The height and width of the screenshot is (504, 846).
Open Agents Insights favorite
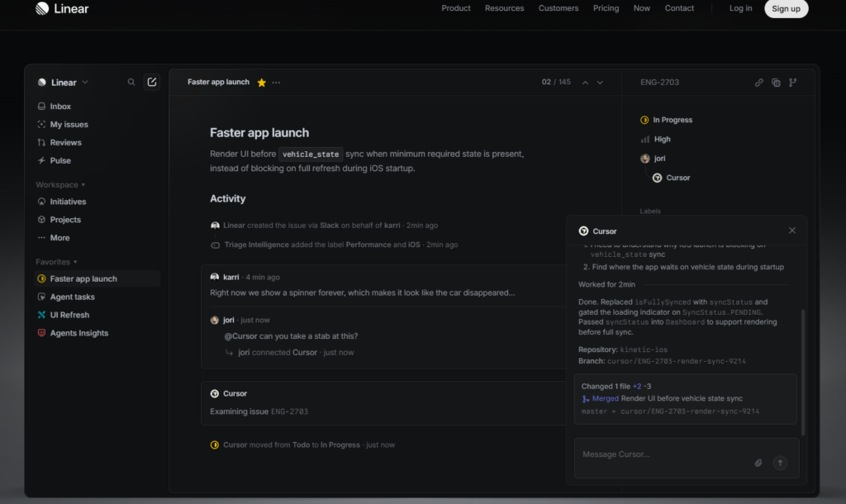73,333
